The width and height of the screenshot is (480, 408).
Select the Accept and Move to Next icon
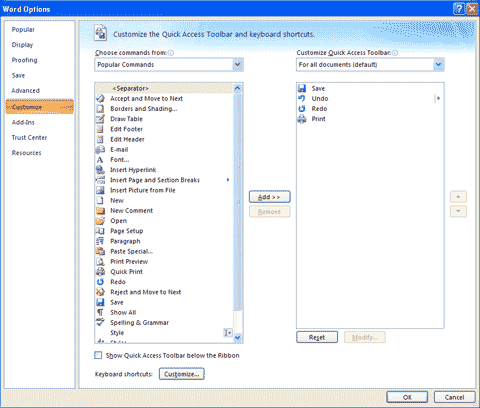pos(100,98)
